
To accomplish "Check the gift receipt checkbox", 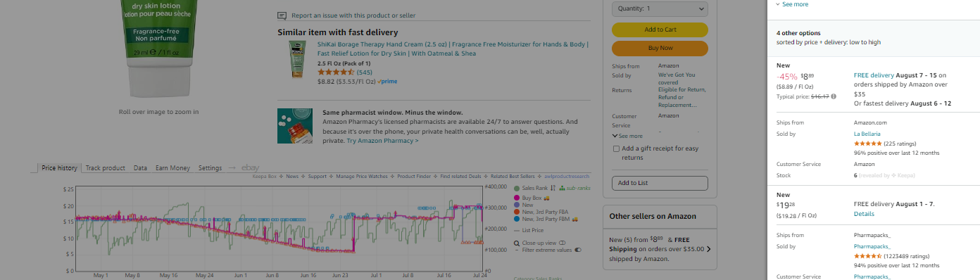I will [x=617, y=148].
